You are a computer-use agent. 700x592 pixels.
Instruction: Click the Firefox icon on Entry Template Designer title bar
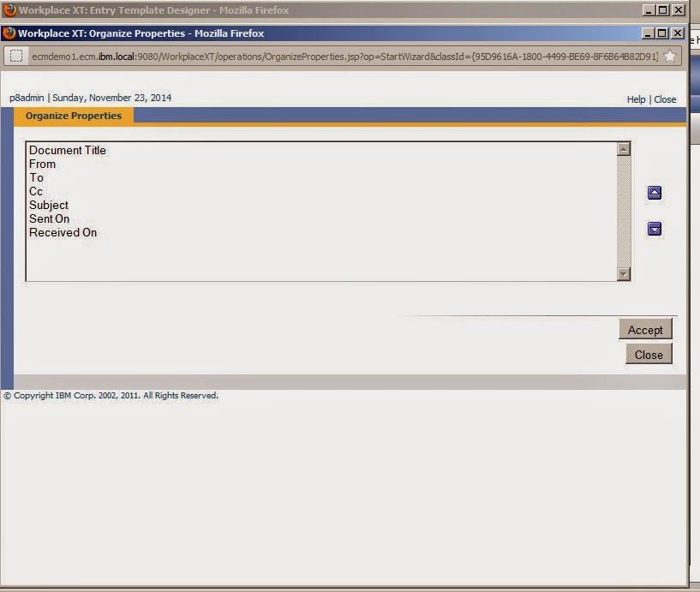(9, 9)
